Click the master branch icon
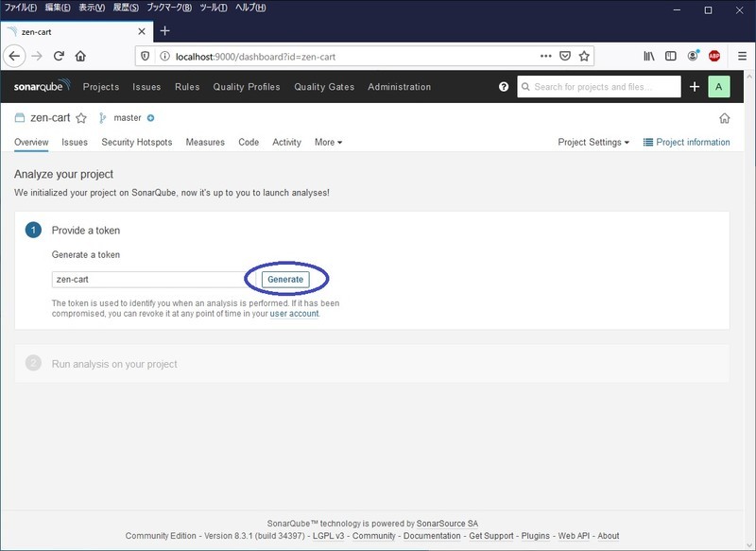The width and height of the screenshot is (756, 551). point(102,118)
